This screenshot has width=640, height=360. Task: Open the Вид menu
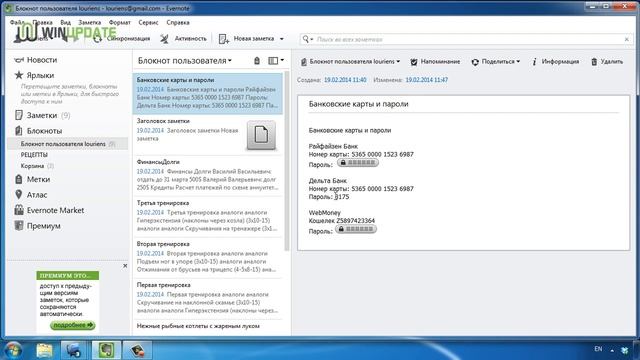(65, 22)
